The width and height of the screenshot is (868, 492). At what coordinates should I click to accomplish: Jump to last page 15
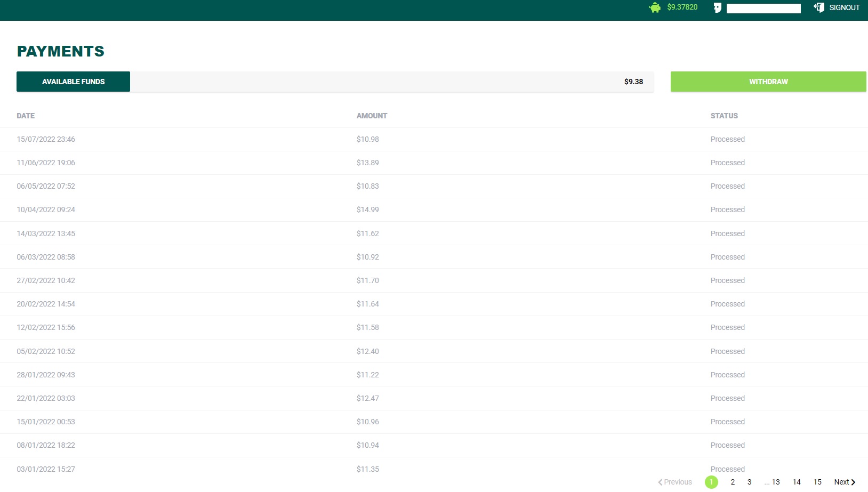coord(817,482)
